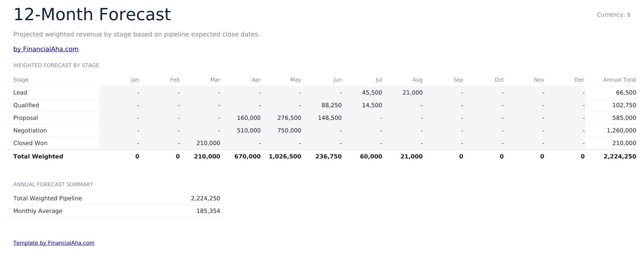Click the 'Oct' column header
This screenshot has height=253, width=644.
[x=499, y=80]
